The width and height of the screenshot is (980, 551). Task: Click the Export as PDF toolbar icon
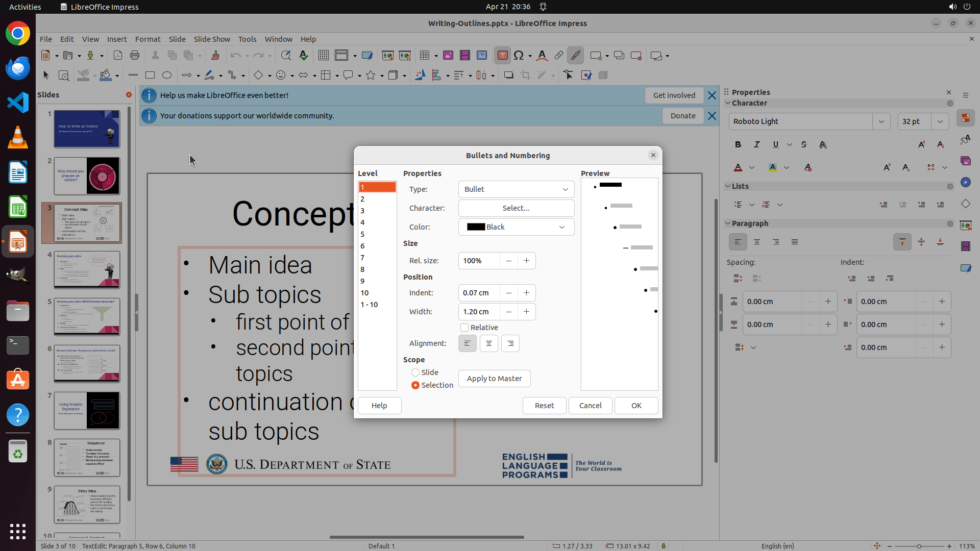tap(118, 56)
